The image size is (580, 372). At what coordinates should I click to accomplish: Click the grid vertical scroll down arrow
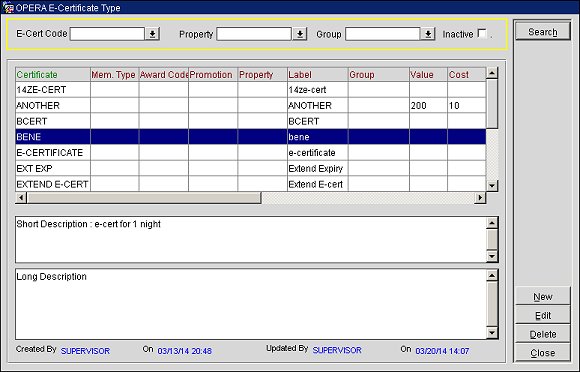[492, 186]
